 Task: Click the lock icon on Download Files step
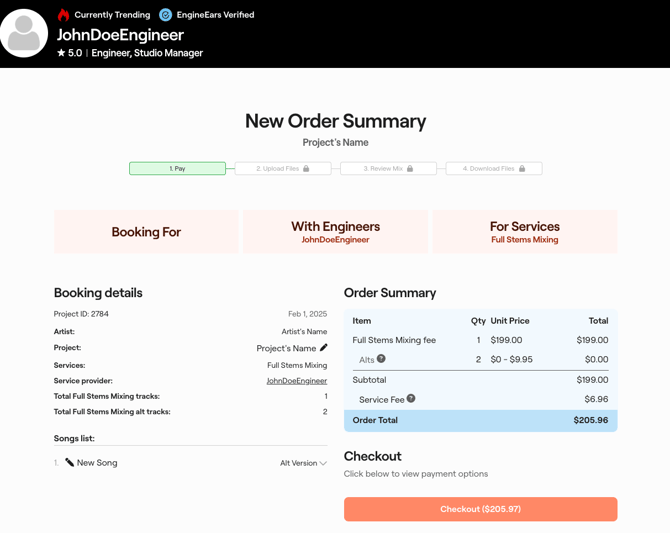click(522, 169)
